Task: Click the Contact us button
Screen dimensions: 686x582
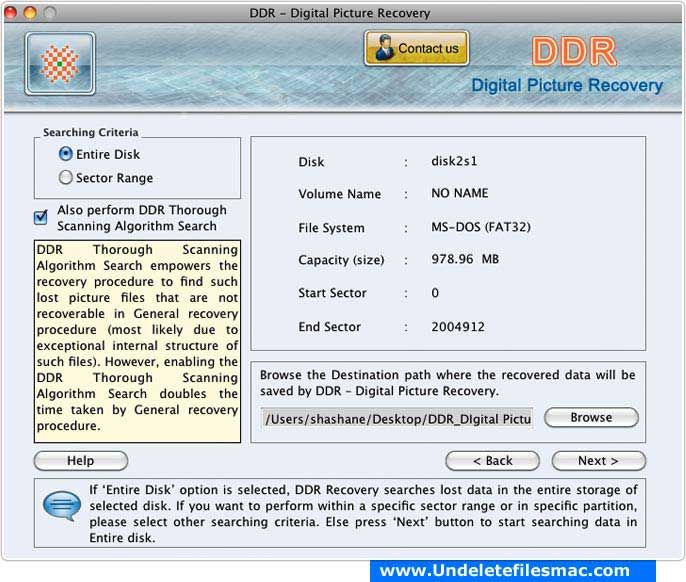Action: tap(416, 48)
